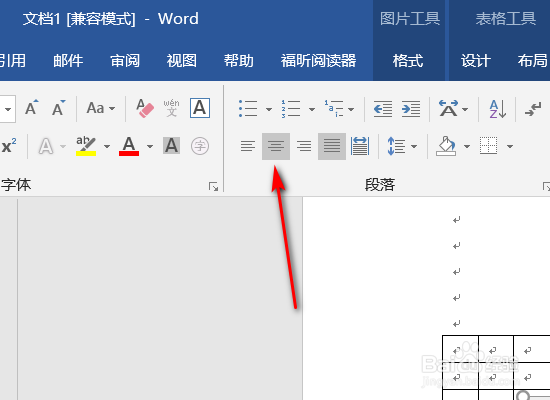The height and width of the screenshot is (400, 550).
Task: Open the font size combo box arrow
Action: (8, 109)
